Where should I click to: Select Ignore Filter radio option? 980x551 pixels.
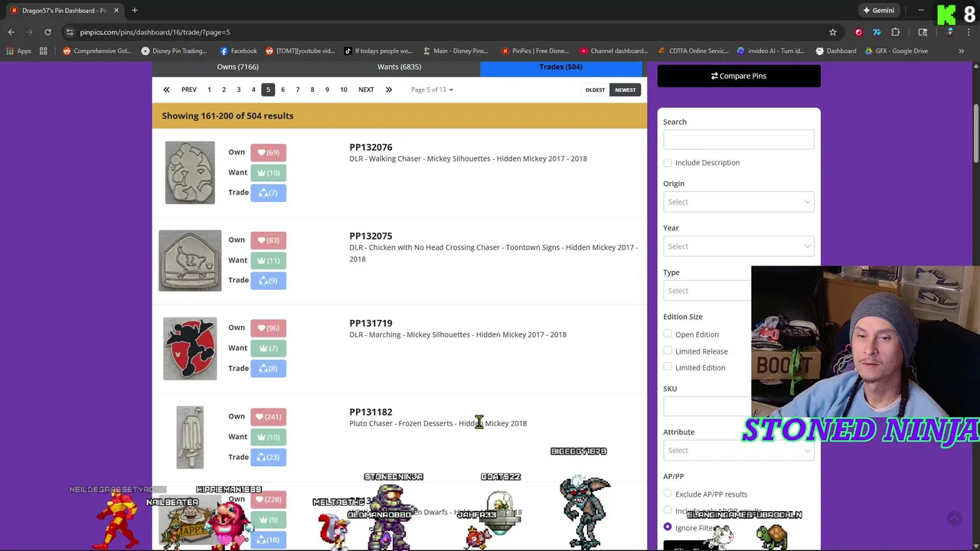click(668, 528)
